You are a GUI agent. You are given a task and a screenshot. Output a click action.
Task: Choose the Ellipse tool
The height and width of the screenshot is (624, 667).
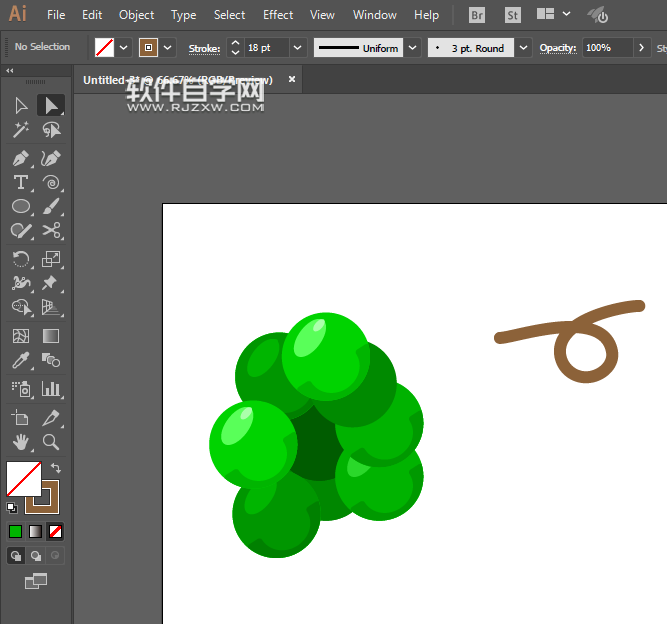tap(21, 207)
